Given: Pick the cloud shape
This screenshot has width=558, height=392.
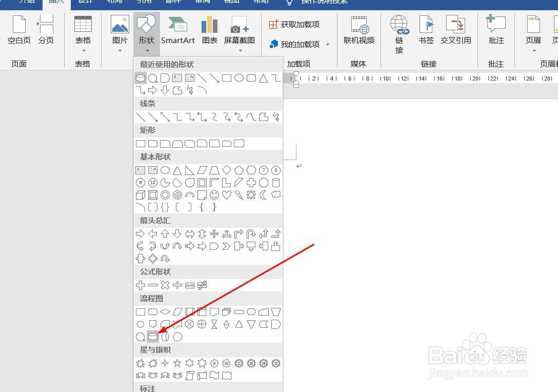Looking at the screenshot, I should [276, 195].
